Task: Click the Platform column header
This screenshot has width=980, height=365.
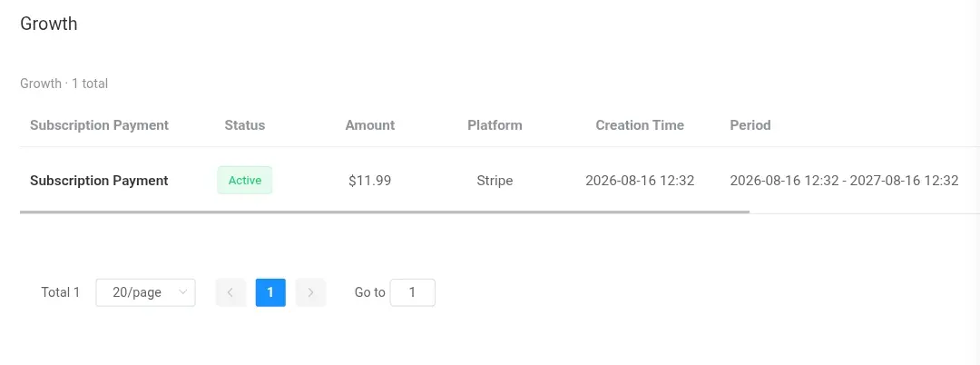Action: (495, 125)
